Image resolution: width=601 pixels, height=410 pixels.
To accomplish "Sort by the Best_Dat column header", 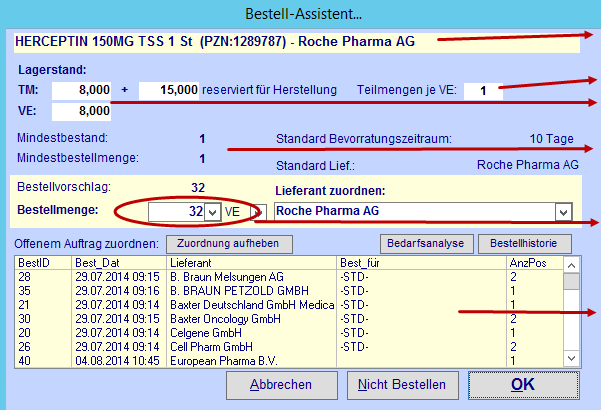I will pyautogui.click(x=119, y=263).
